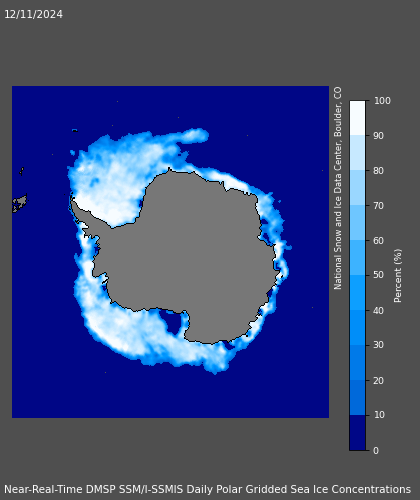Click the 50-60 percent colorbar segment
This screenshot has width=420, height=500.
357,258
